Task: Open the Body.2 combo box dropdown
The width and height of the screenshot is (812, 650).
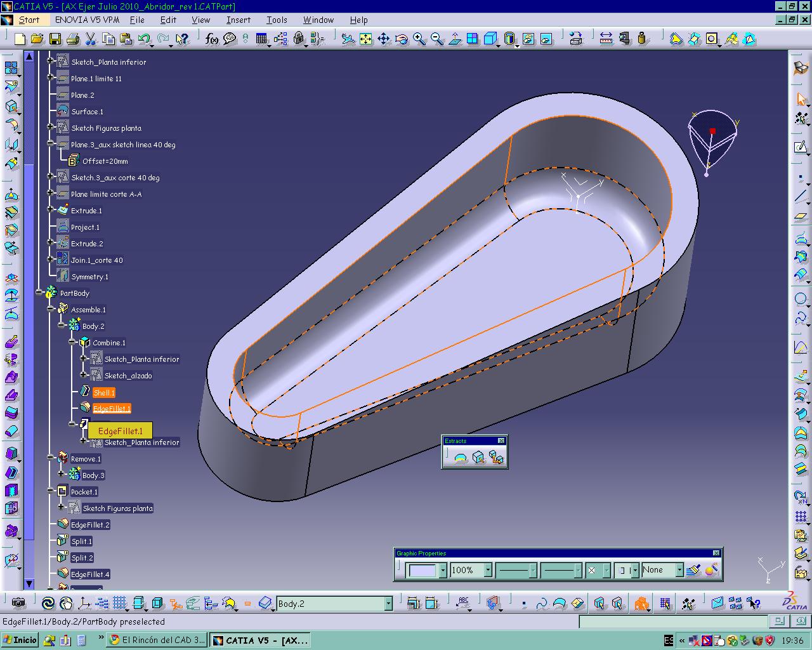Action: tap(388, 604)
